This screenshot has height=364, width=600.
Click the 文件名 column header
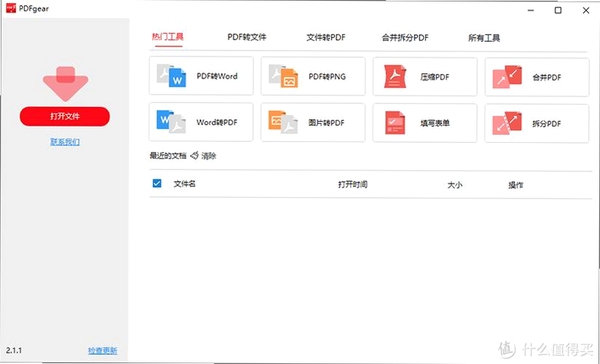click(184, 184)
